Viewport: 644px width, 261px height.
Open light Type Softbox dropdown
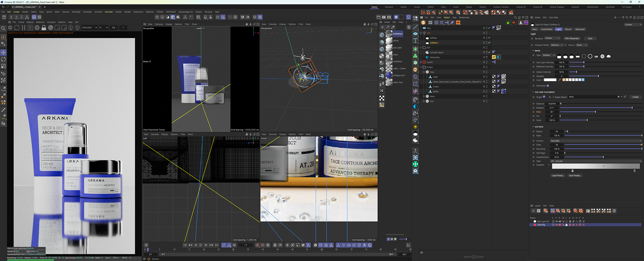(x=549, y=55)
